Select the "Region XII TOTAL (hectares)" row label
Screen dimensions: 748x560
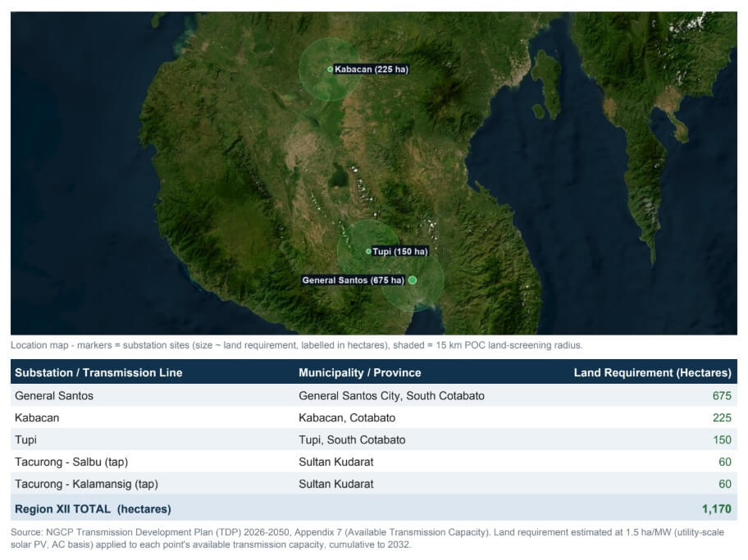pos(93,509)
